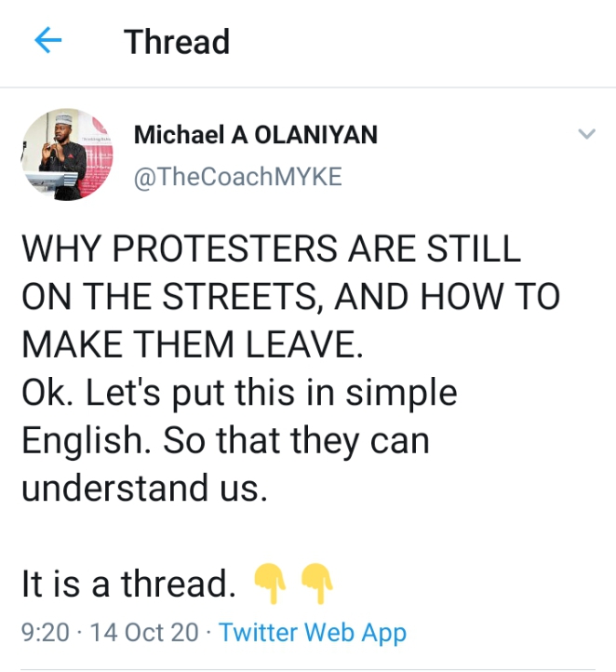Tap the Thread header title

click(177, 42)
